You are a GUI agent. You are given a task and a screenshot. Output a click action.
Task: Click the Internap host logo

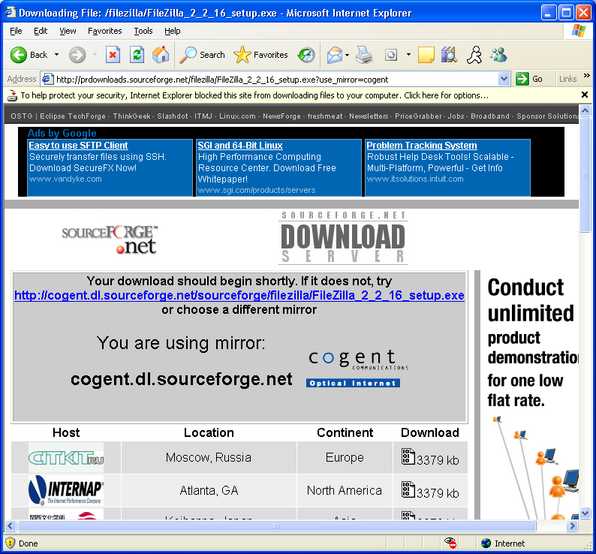point(66,490)
